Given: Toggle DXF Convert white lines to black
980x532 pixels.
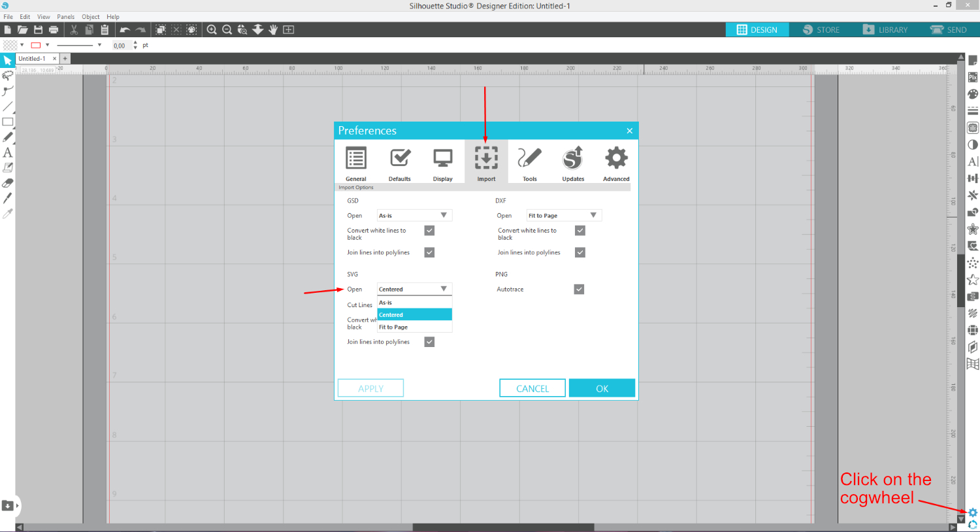Looking at the screenshot, I should pyautogui.click(x=580, y=231).
